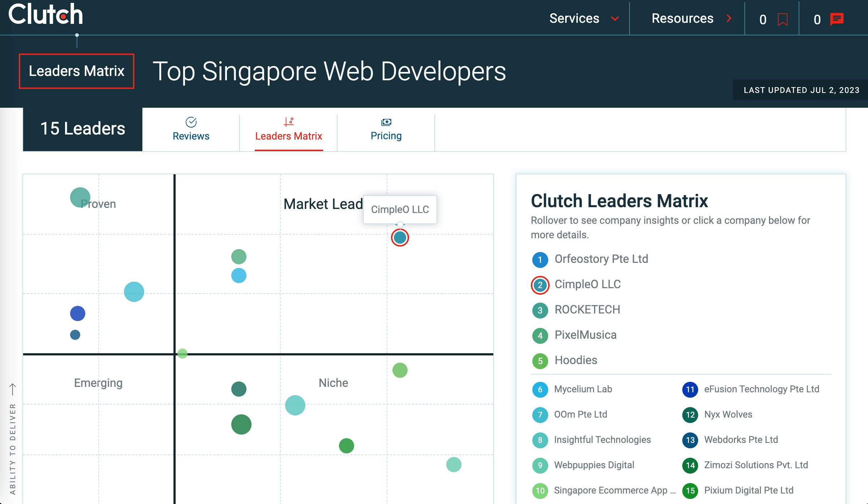Open Orfeostory Pte Ltd company link
Screen dimensions: 868x504
pyautogui.click(x=601, y=259)
